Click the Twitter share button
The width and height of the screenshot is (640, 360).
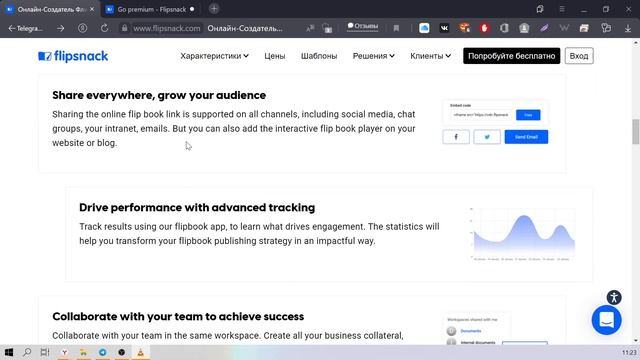tap(487, 137)
